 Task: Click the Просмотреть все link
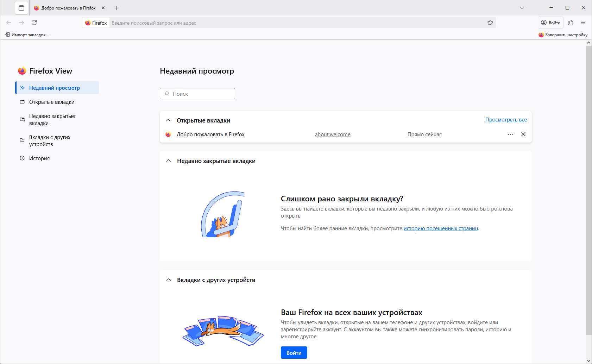pyautogui.click(x=506, y=120)
